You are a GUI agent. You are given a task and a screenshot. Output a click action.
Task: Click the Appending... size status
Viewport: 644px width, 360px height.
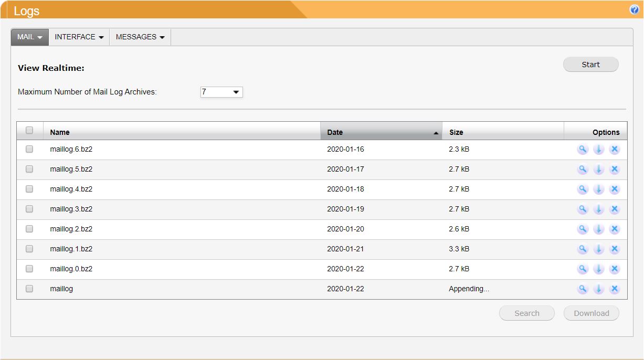[x=469, y=289]
